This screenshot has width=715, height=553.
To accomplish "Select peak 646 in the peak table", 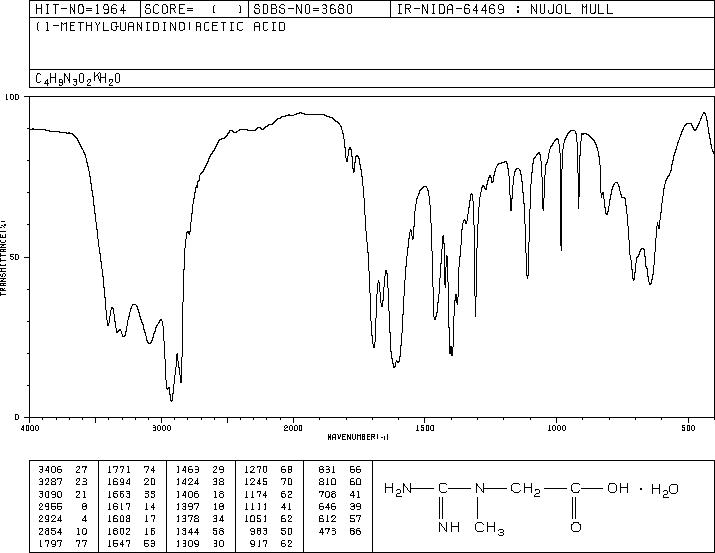I will coord(327,506).
